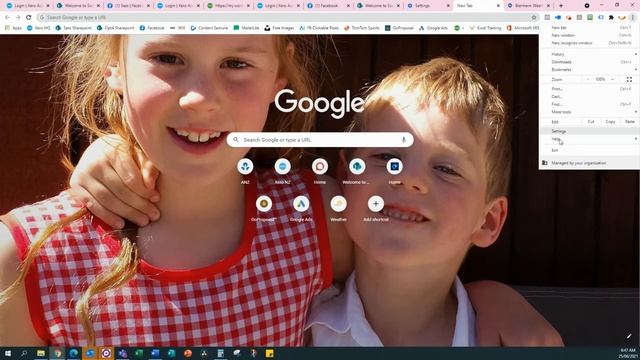The width and height of the screenshot is (640, 360).
Task: Open TomTom Sports bookmark
Action: click(362, 28)
